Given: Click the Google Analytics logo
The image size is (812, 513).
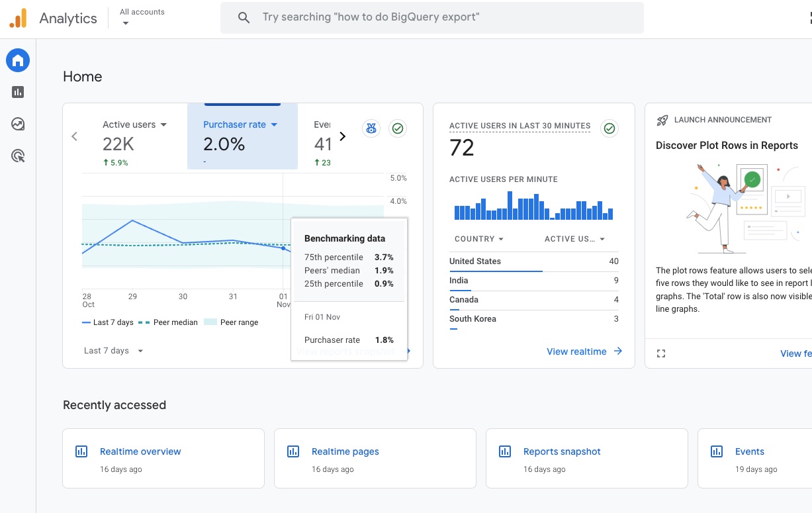Looking at the screenshot, I should 19,18.
